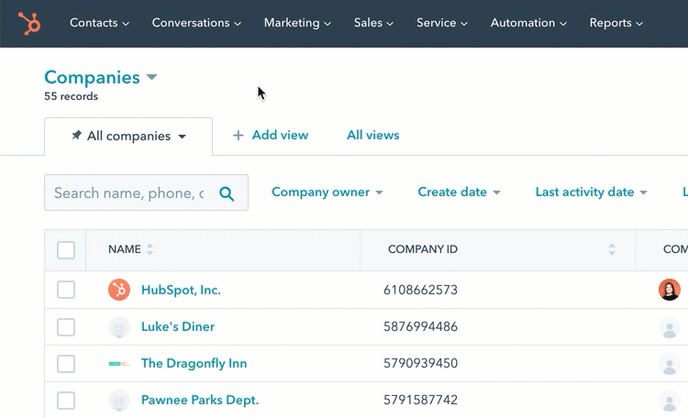Click the Luke's Diner placeholder icon

coord(119,327)
